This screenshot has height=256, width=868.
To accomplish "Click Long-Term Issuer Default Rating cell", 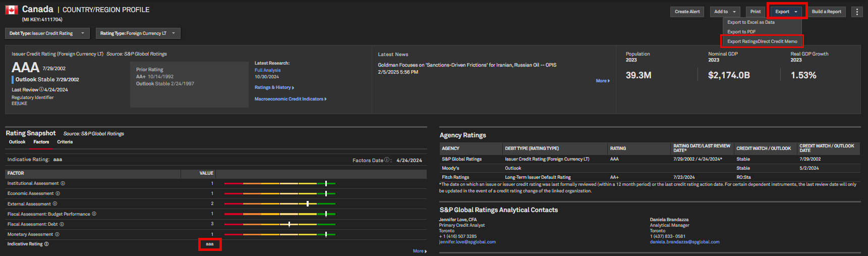I will [x=538, y=177].
